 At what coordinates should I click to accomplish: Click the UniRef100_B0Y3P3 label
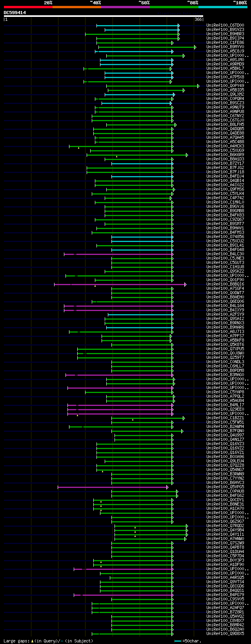click(225, 560)
